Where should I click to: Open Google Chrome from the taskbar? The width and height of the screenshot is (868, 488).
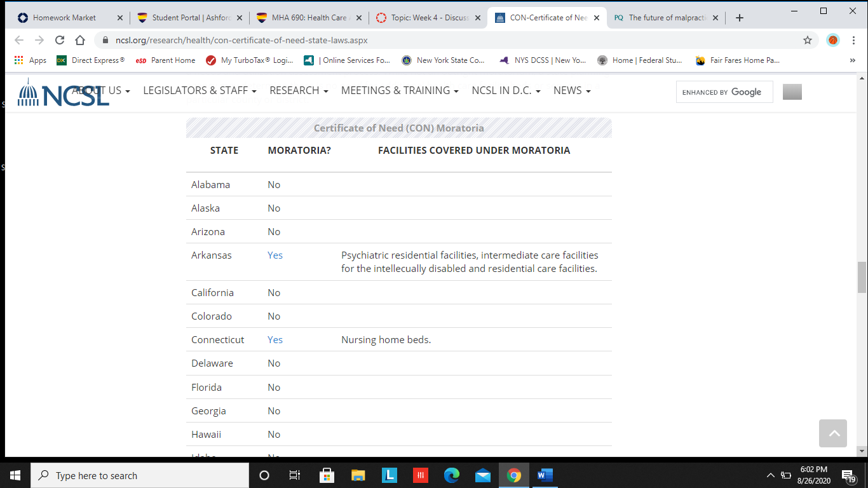[x=514, y=475]
